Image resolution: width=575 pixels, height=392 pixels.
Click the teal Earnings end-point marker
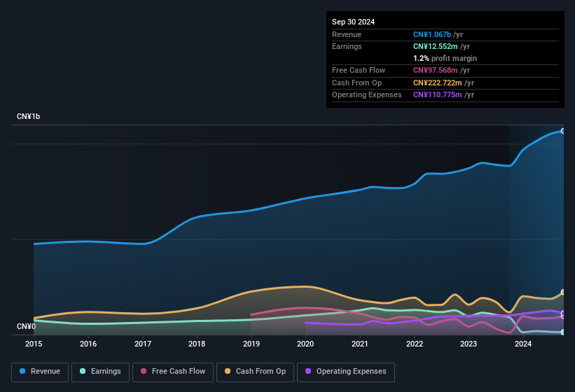click(562, 332)
